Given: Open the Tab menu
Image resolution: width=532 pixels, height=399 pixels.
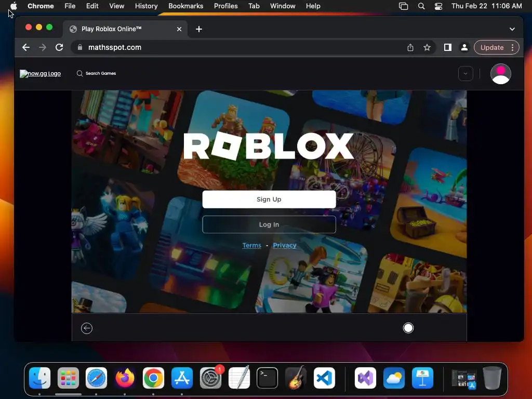Looking at the screenshot, I should coord(254,6).
